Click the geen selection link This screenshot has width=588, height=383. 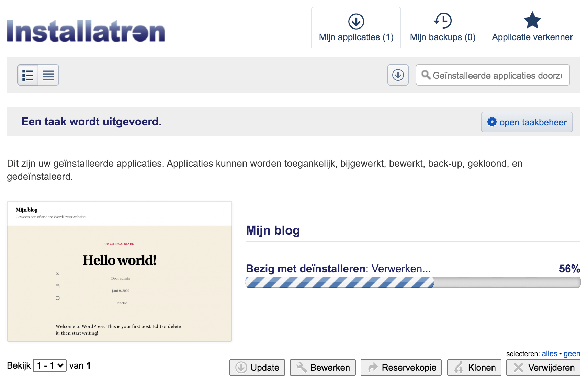coord(572,354)
